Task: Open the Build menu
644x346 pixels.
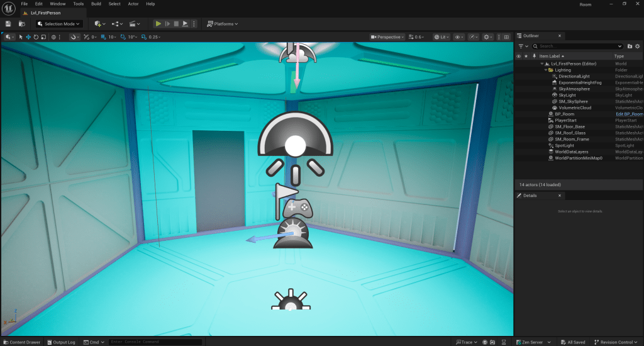Action: pyautogui.click(x=96, y=4)
